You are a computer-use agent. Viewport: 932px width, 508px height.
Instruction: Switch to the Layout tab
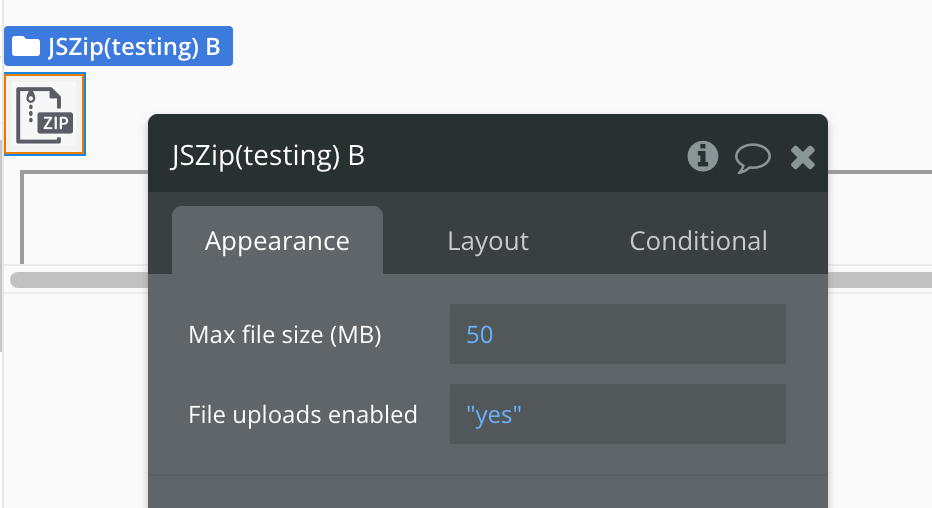click(488, 241)
